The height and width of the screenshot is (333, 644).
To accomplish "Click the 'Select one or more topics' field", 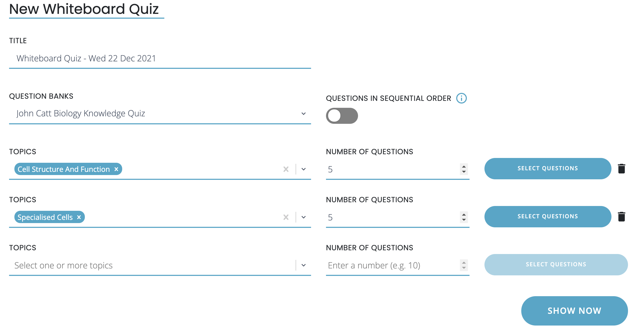I will (152, 265).
